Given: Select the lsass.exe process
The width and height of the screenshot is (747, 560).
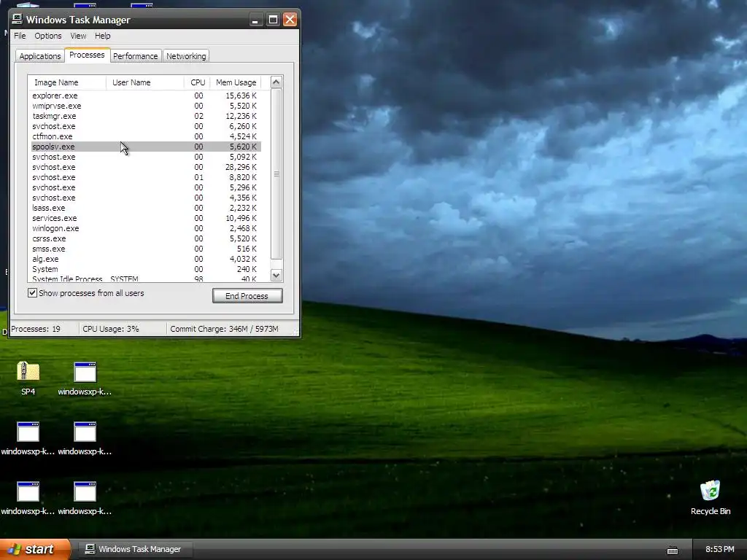Looking at the screenshot, I should (x=146, y=208).
